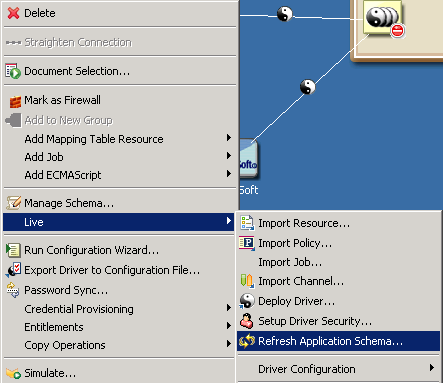The image size is (443, 383).
Task: Click the Refresh Application Schema arrows icon
Action: click(x=247, y=341)
